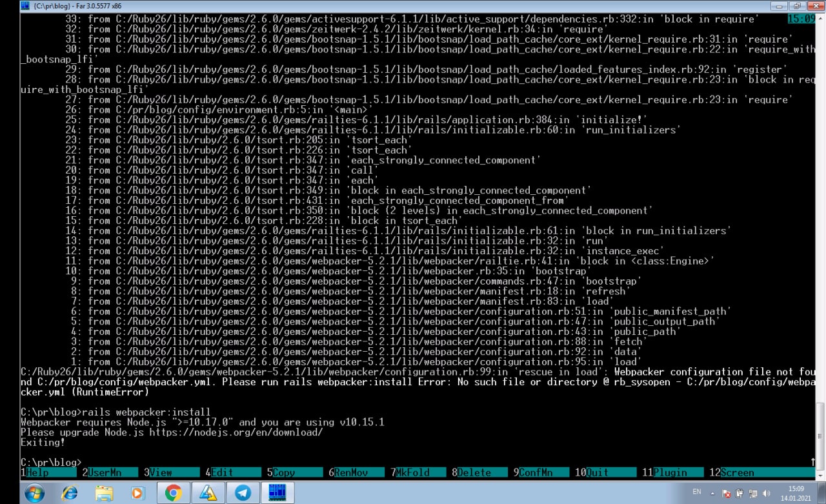Click 11Plugin in the Far key bar

pyautogui.click(x=671, y=472)
